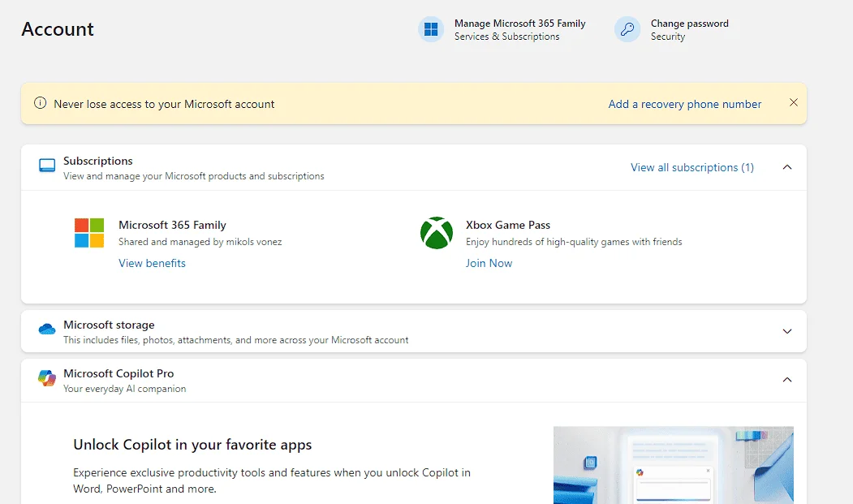This screenshot has height=504, width=853.
Task: Click the Copilot rainbow icon
Action: coord(47,377)
